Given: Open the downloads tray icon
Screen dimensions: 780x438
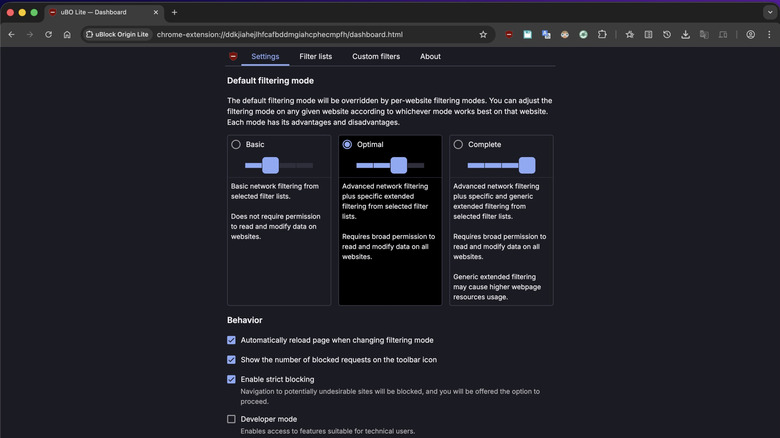Looking at the screenshot, I should (685, 34).
